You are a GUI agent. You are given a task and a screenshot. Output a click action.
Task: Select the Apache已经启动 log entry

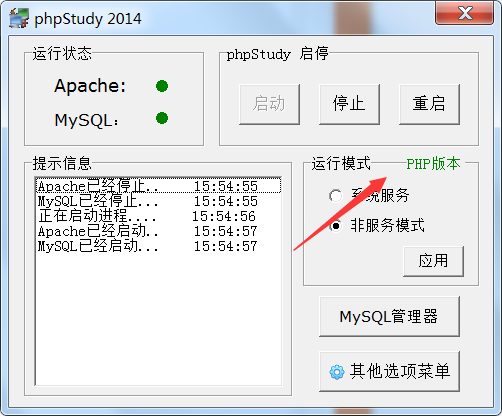tap(158, 231)
